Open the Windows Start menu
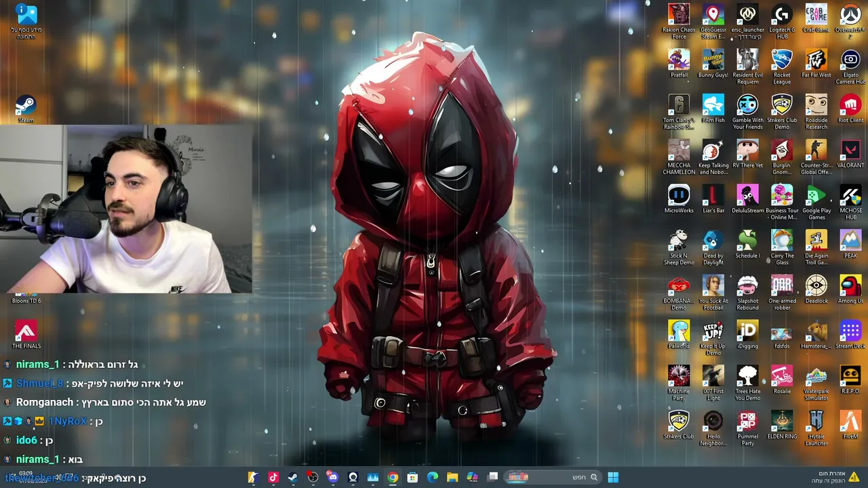Viewport: 868px width, 488px height. click(613, 477)
